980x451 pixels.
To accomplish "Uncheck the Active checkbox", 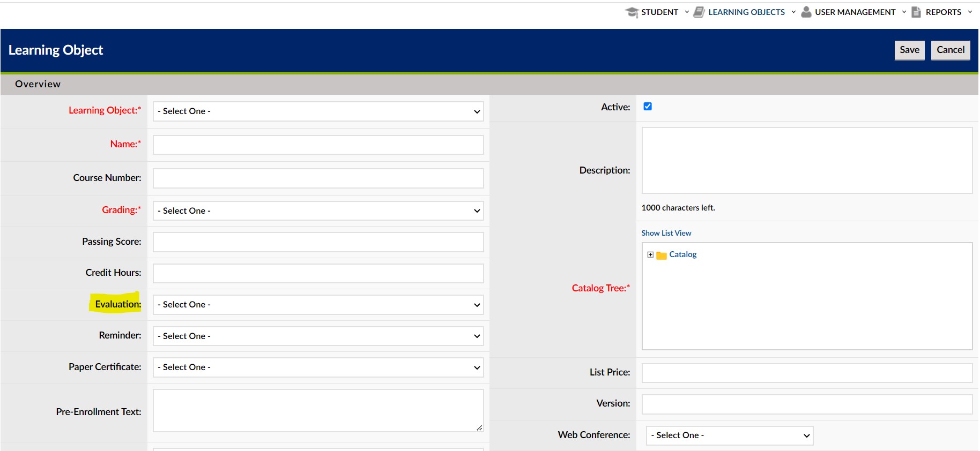I will pos(648,106).
